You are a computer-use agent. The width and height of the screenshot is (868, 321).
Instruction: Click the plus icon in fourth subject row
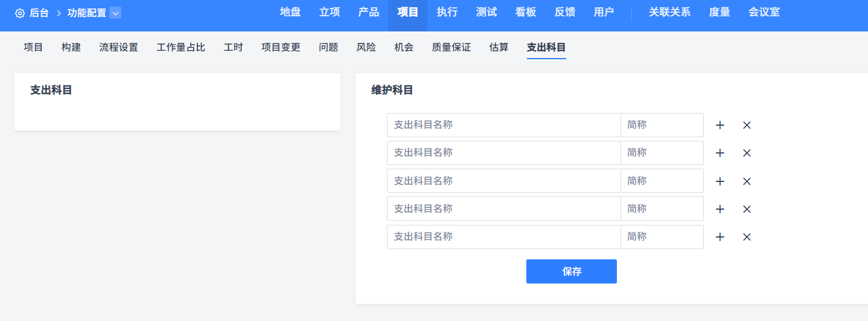pos(720,209)
